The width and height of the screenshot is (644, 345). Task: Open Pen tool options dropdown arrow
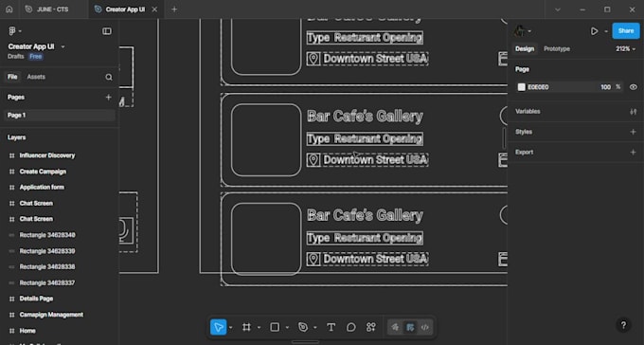(315, 328)
